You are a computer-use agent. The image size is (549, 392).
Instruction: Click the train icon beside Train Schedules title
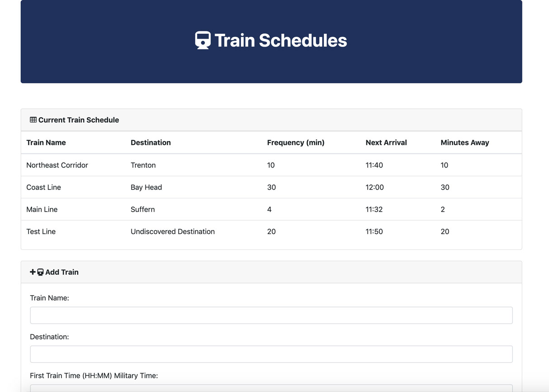click(x=203, y=40)
